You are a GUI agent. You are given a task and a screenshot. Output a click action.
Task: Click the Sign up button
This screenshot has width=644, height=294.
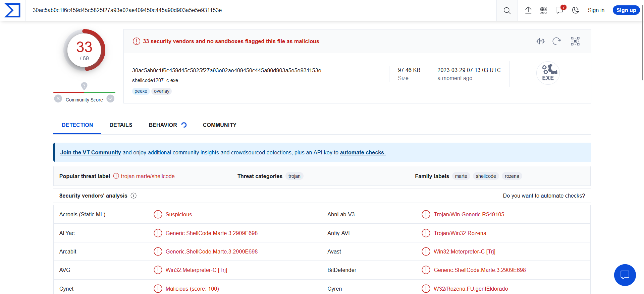tap(626, 10)
